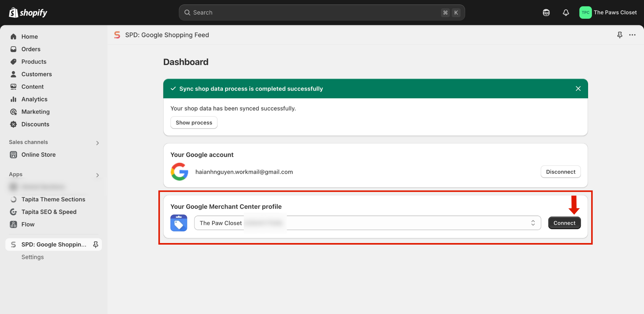Click the Tapita Theme Sections app icon
Screen dimensions: 644x314
14,199
